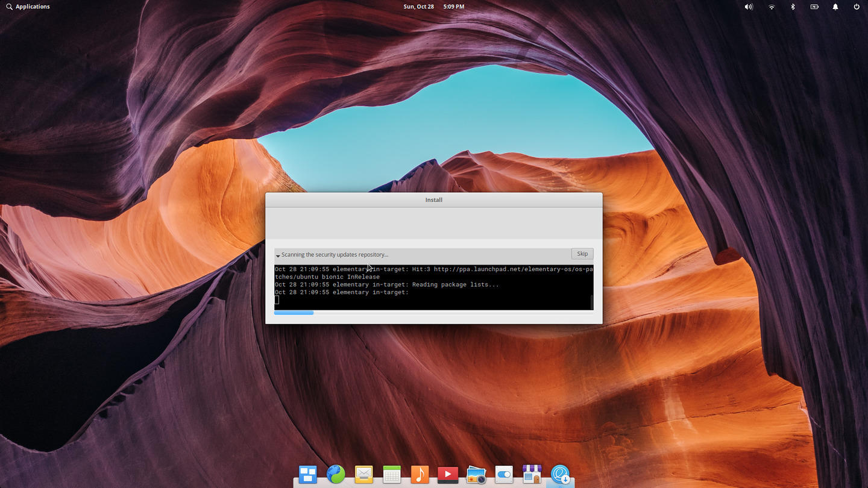The width and height of the screenshot is (868, 488).
Task: Click the 'Reading package lists...' log line
Action: pyautogui.click(x=387, y=284)
